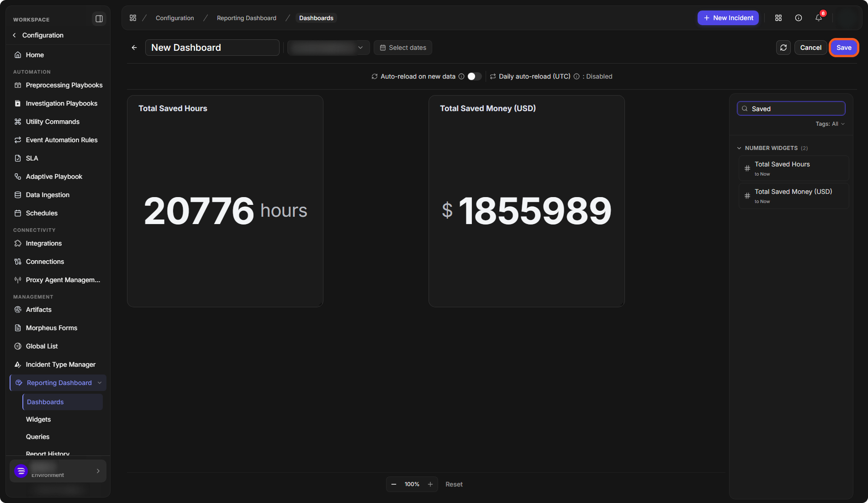Click the refresh dashboard icon button
The height and width of the screenshot is (503, 868).
pos(783,48)
